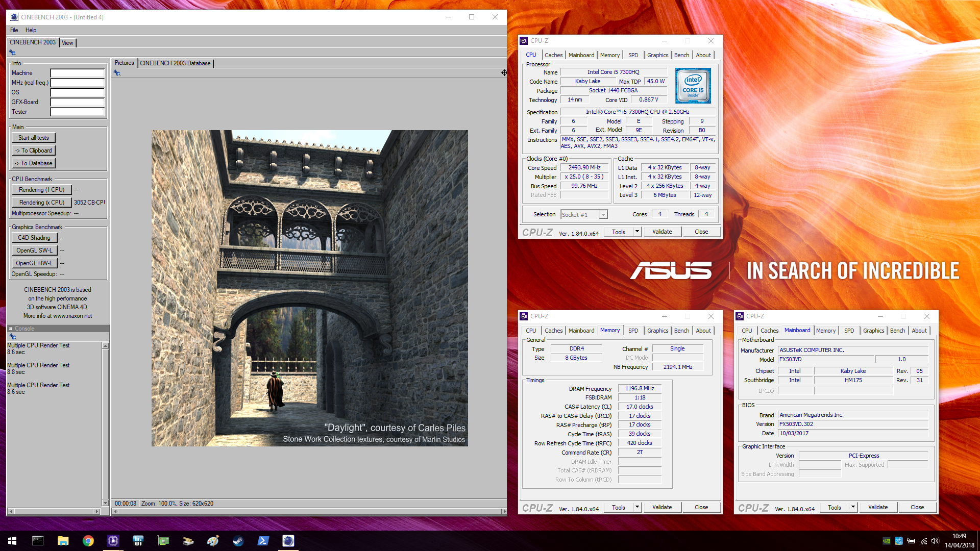Image resolution: width=980 pixels, height=551 pixels.
Task: Open Tools dropdown arrow in Mainboard window
Action: (x=853, y=507)
